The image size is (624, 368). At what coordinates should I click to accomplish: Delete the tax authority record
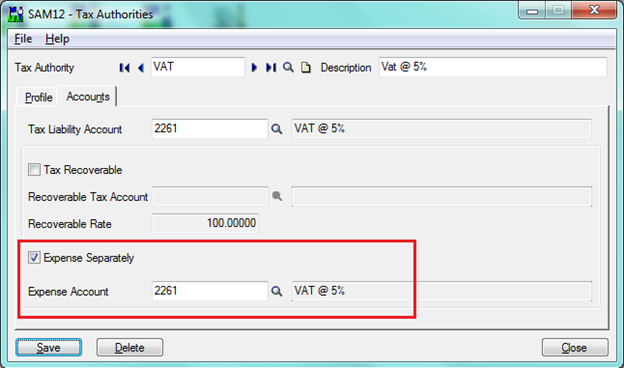click(130, 348)
